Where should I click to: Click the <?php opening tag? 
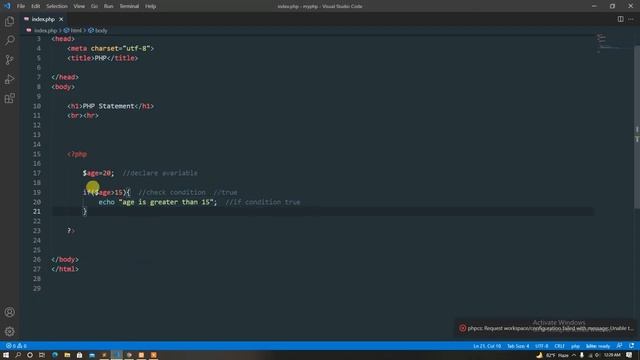pos(77,154)
